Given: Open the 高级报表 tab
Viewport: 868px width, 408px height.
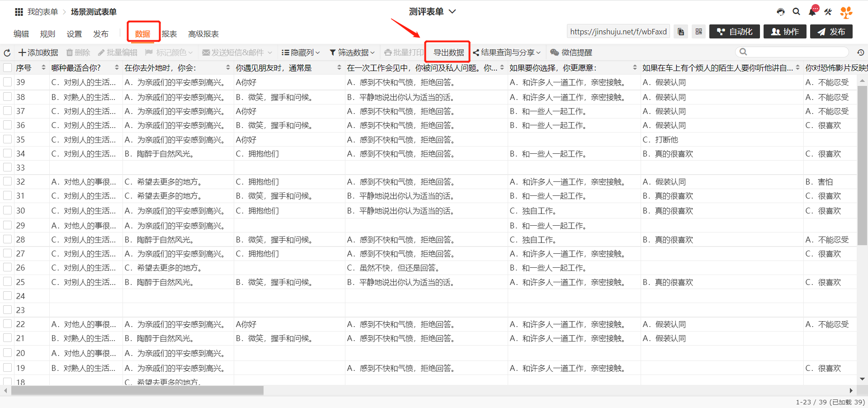Looking at the screenshot, I should tap(203, 34).
